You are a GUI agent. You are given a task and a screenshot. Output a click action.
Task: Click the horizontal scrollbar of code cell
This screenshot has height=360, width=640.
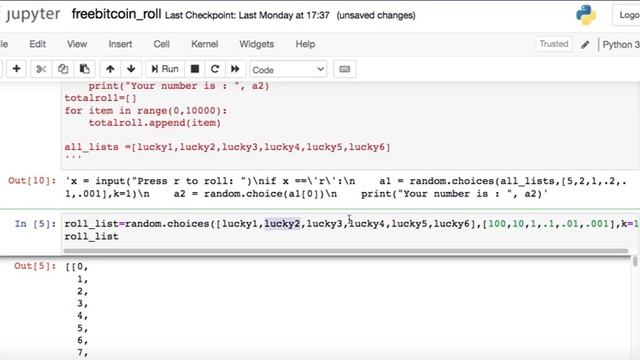(x=345, y=251)
